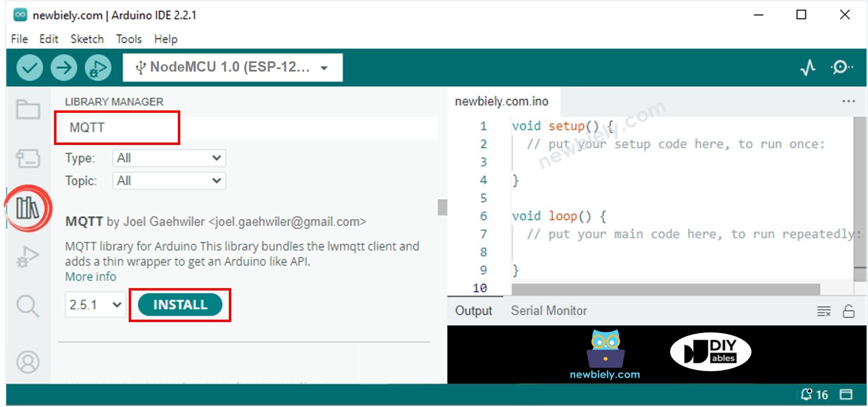The image size is (868, 407).
Task: Click the Upload arrow button
Action: [64, 68]
